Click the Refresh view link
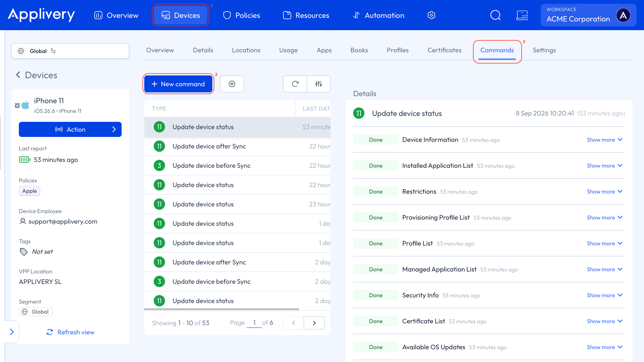Image resolution: width=644 pixels, height=362 pixels. tap(70, 332)
